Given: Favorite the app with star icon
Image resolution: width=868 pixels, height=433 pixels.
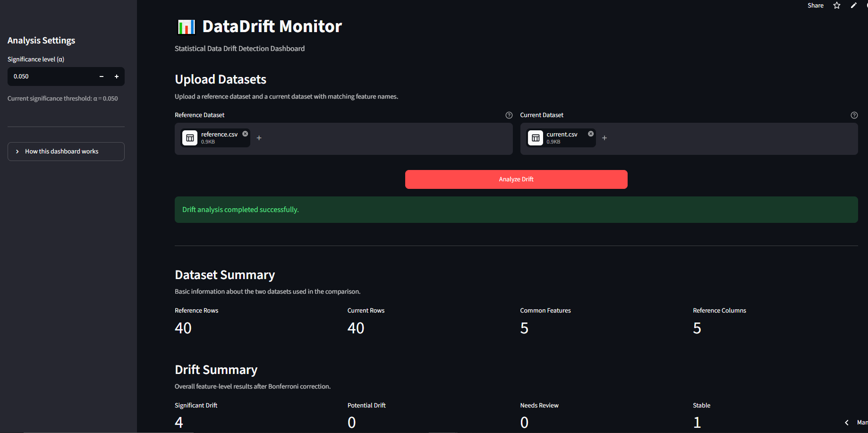Looking at the screenshot, I should [837, 6].
